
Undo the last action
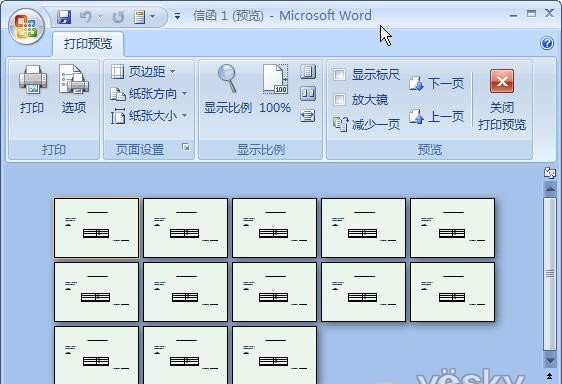[x=85, y=16]
